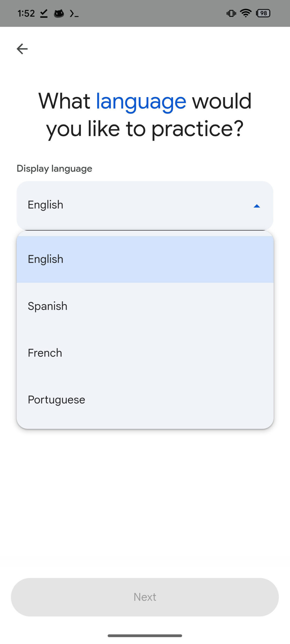Tap the back arrow icon
Viewport: 290px width, 644px height.
coord(22,49)
